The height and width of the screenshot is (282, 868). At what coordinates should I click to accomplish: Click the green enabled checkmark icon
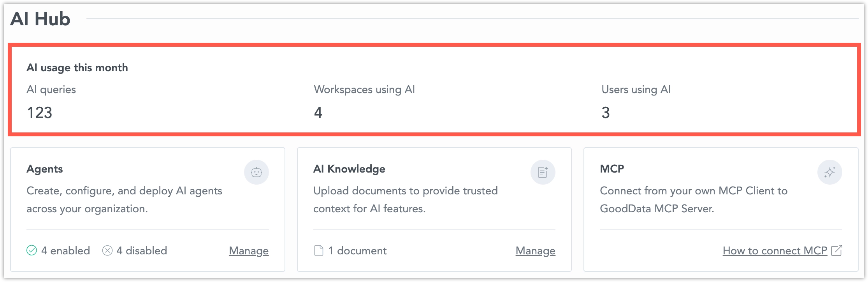point(32,250)
